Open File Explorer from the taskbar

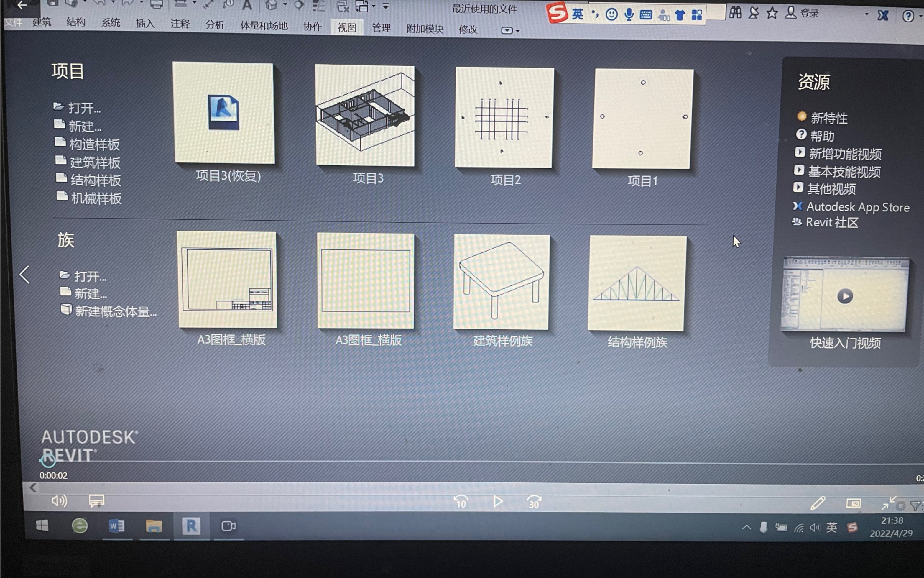point(154,526)
